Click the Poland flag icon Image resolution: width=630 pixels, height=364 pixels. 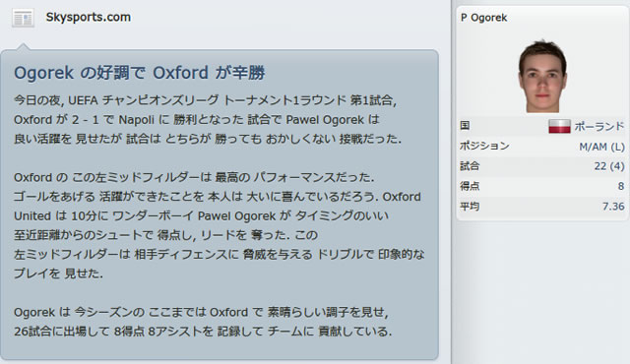pyautogui.click(x=559, y=126)
